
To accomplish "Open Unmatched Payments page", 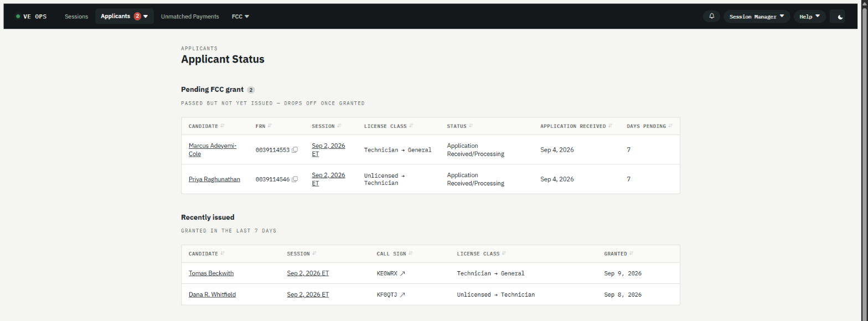I will (190, 17).
